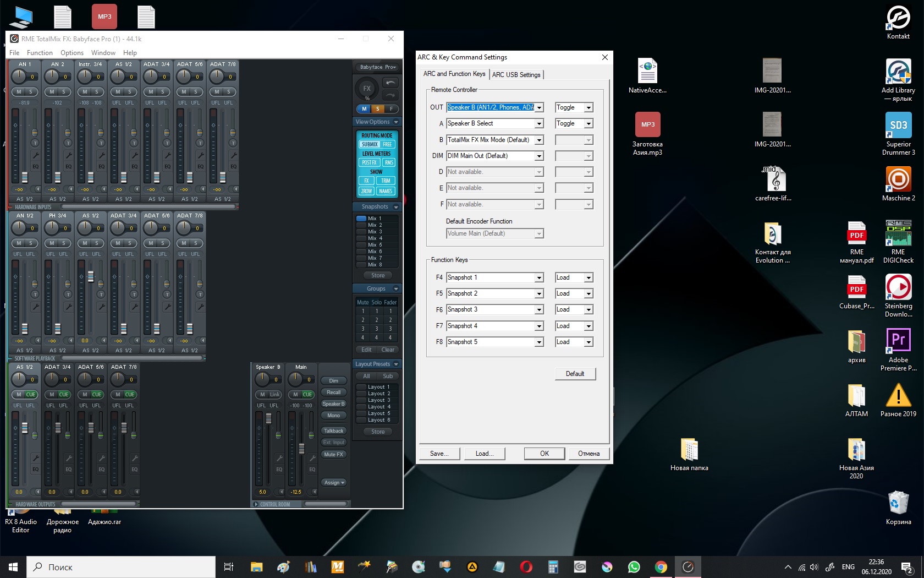Toggle Mono in the control room section
This screenshot has height=578, width=924.
pyautogui.click(x=333, y=416)
